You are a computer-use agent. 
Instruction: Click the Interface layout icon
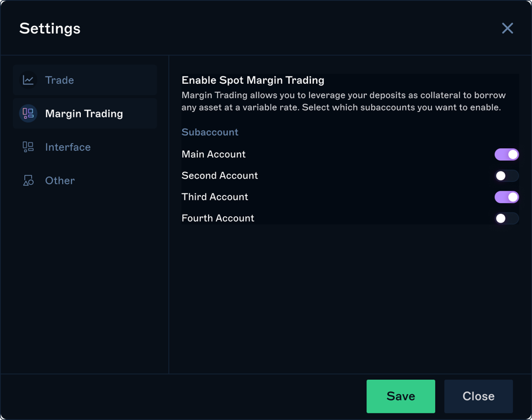pyautogui.click(x=28, y=147)
